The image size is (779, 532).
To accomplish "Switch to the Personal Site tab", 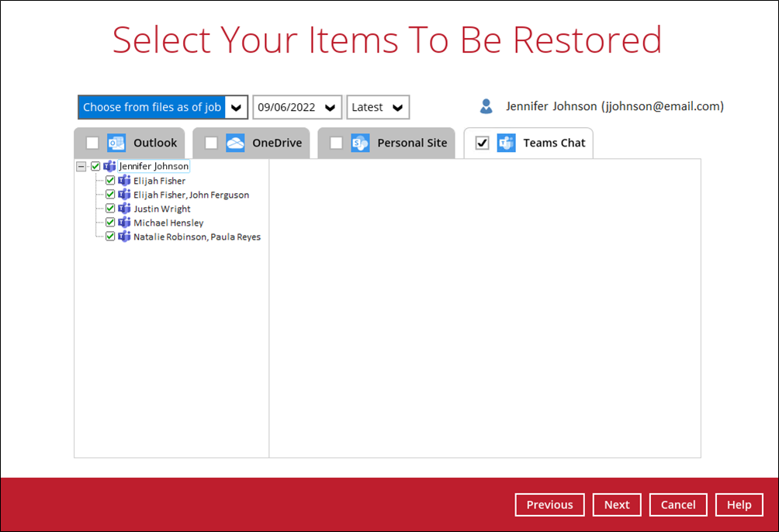I will click(x=411, y=143).
